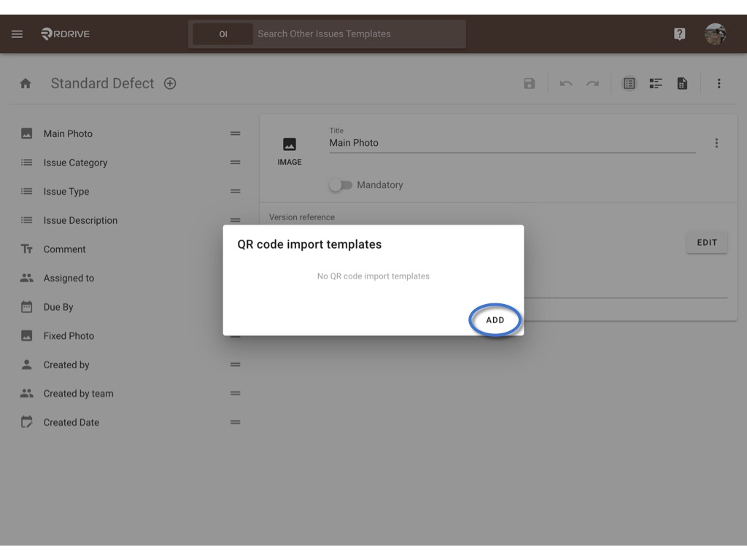Grab the drag handle for Main Photo
This screenshot has width=747, height=560.
click(236, 134)
